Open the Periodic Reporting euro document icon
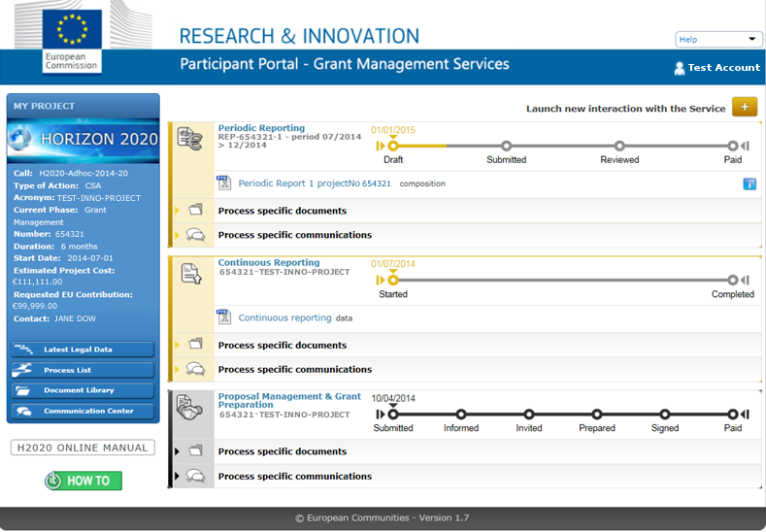This screenshot has height=532, width=766. 190,138
